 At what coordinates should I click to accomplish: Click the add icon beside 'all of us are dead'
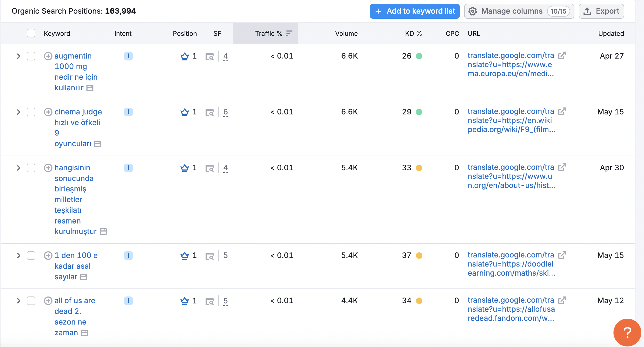[48, 301]
